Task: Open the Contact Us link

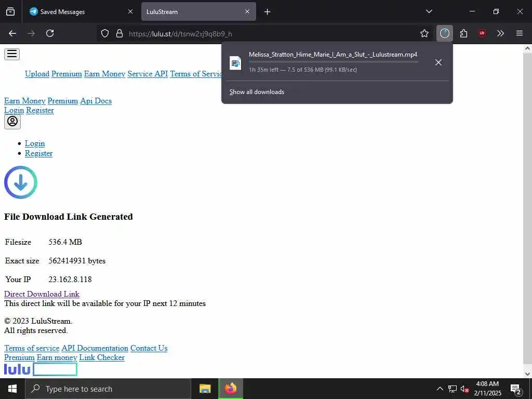Action: point(149,348)
